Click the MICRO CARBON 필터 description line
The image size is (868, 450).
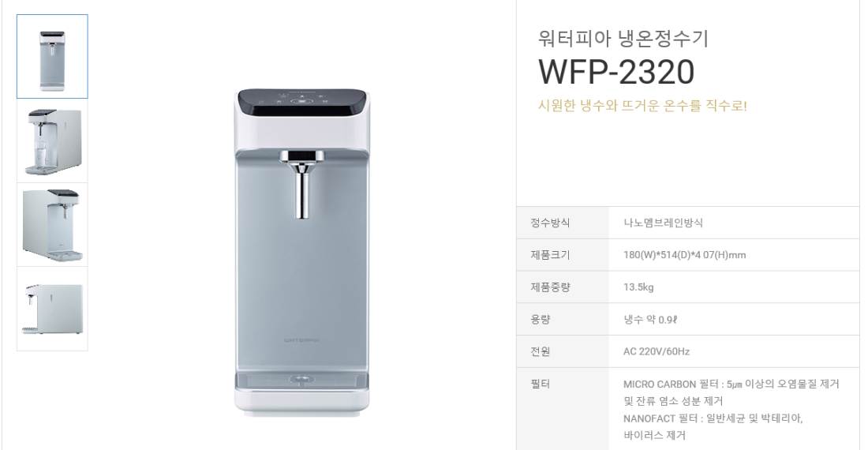(x=731, y=384)
